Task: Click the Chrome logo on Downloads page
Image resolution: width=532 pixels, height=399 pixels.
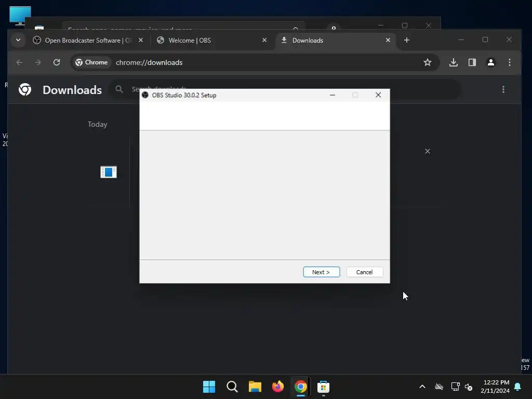Action: click(x=25, y=89)
